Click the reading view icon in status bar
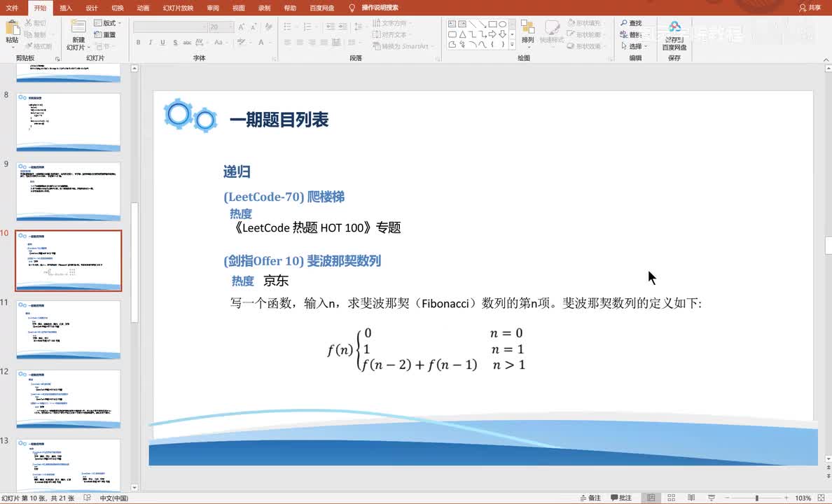The image size is (832, 504). [x=691, y=498]
